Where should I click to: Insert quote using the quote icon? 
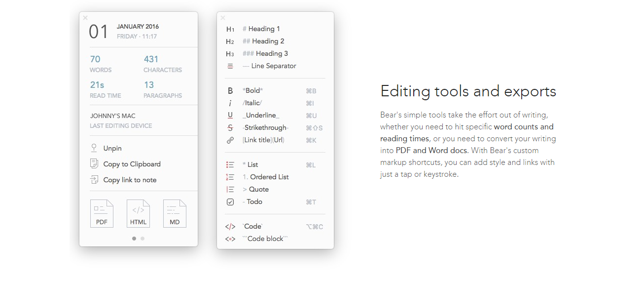pos(230,190)
